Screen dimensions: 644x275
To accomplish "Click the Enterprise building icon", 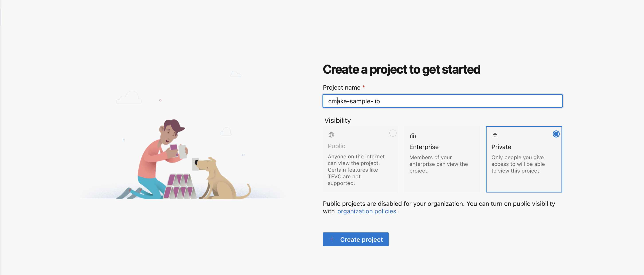I will (413, 136).
